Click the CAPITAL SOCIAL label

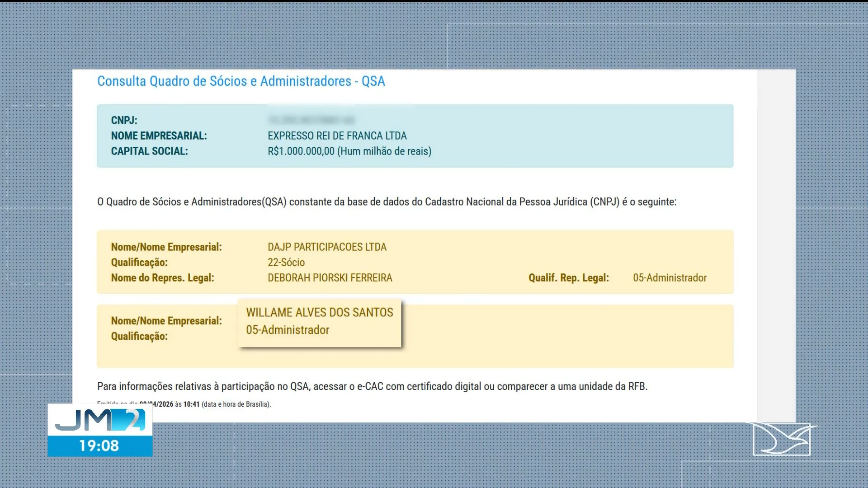click(149, 151)
